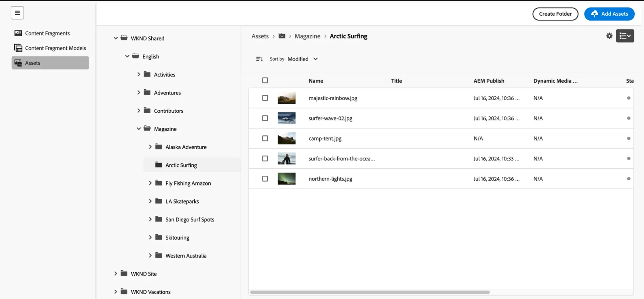Tick the camp-tent.jpg checkbox
Image resolution: width=644 pixels, height=299 pixels.
click(265, 138)
